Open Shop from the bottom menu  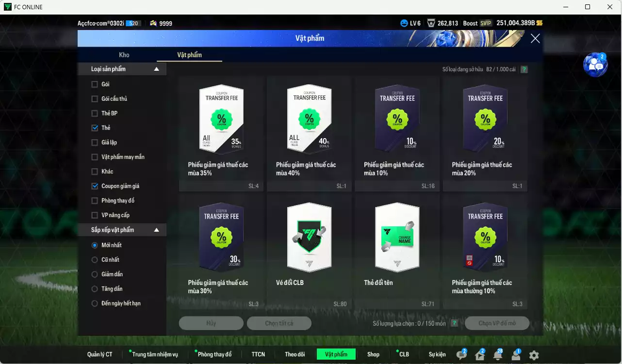pos(373,354)
